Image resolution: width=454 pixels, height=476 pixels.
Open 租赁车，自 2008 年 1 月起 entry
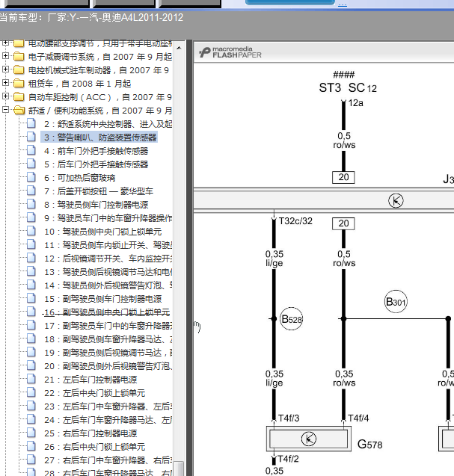click(79, 84)
